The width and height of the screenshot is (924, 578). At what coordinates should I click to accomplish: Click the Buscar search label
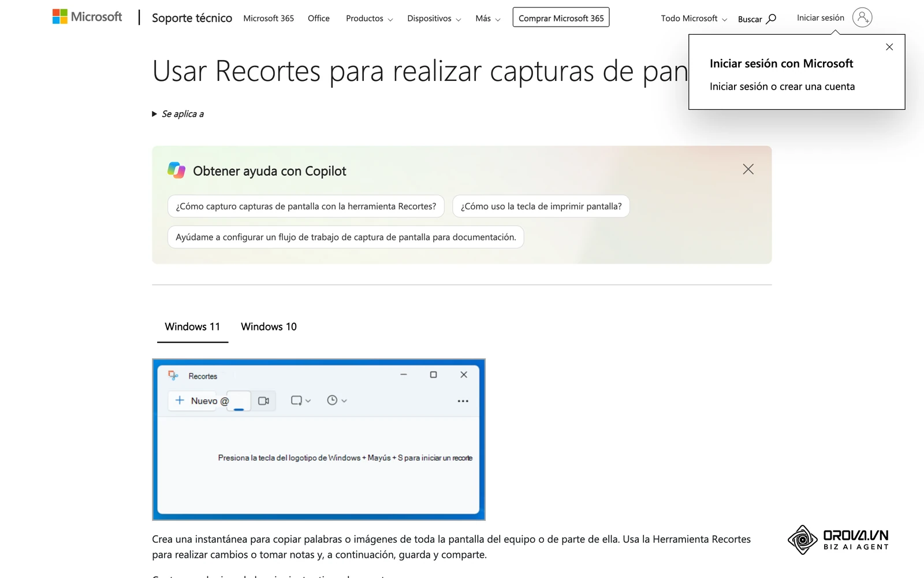(x=750, y=19)
